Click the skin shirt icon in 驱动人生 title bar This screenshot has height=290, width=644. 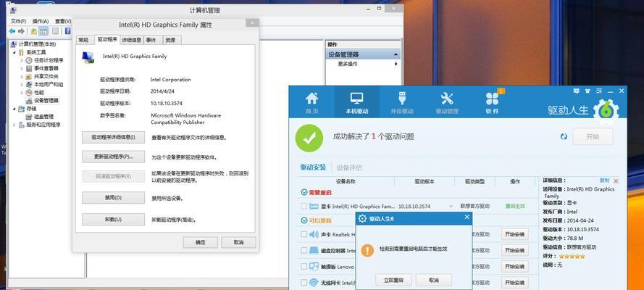click(587, 91)
